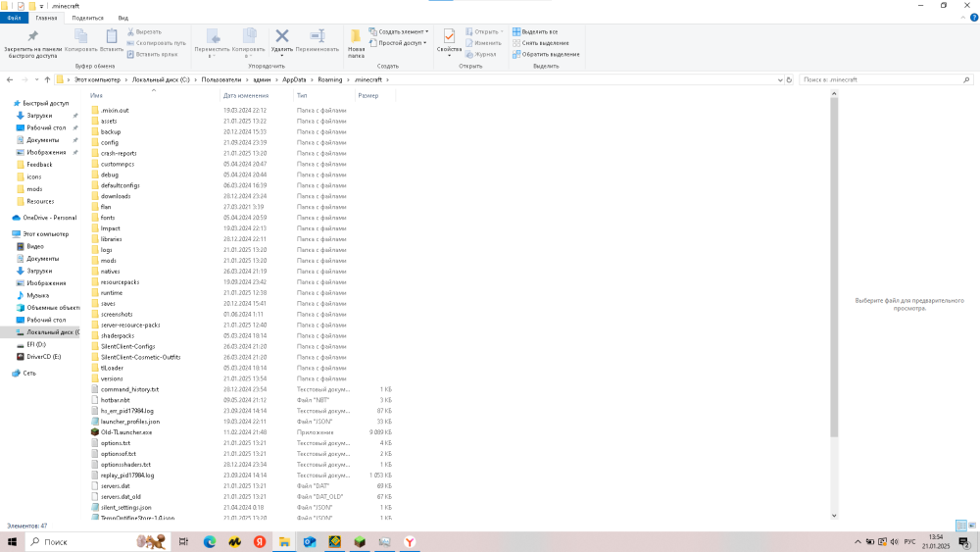Go back with the left arrow
The width and height of the screenshot is (980, 552).
tap(10, 80)
